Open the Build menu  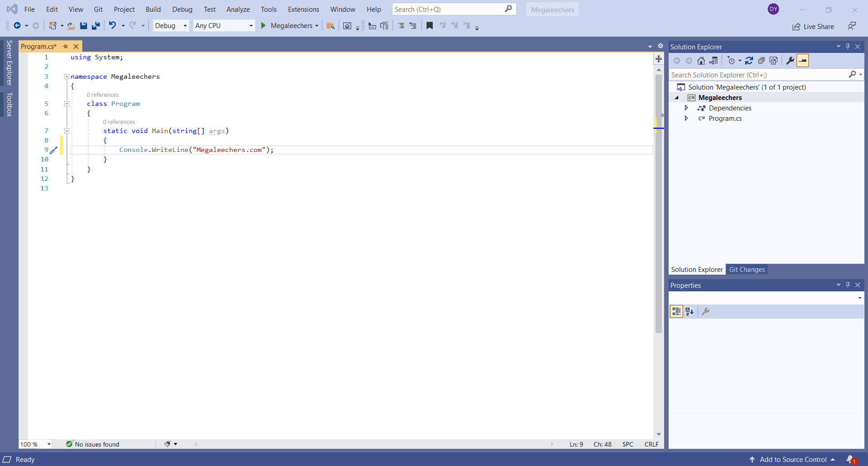pyautogui.click(x=153, y=9)
